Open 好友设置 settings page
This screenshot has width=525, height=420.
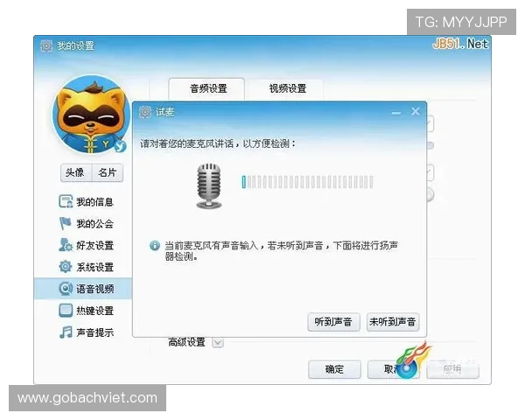[86, 246]
